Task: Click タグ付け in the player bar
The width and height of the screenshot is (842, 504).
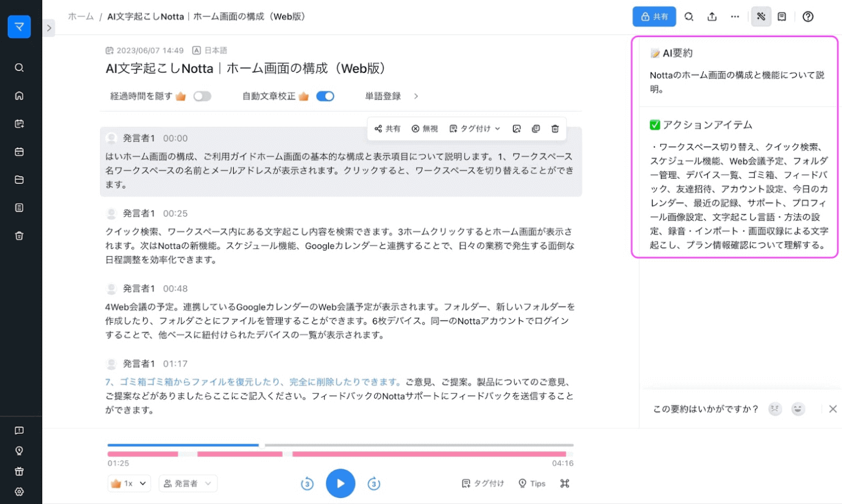Action: pyautogui.click(x=483, y=483)
